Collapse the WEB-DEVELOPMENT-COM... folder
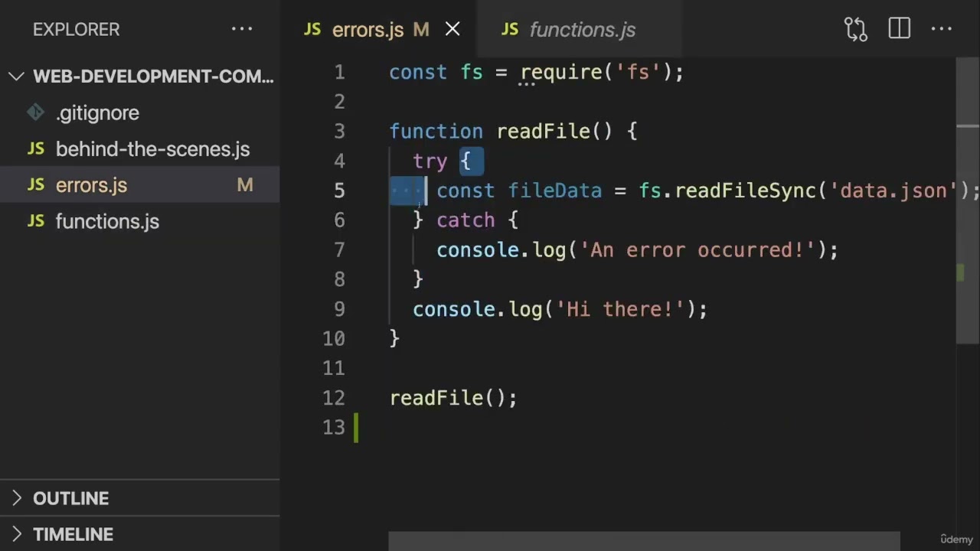Screen dimensions: 980x551 click(x=139, y=77)
